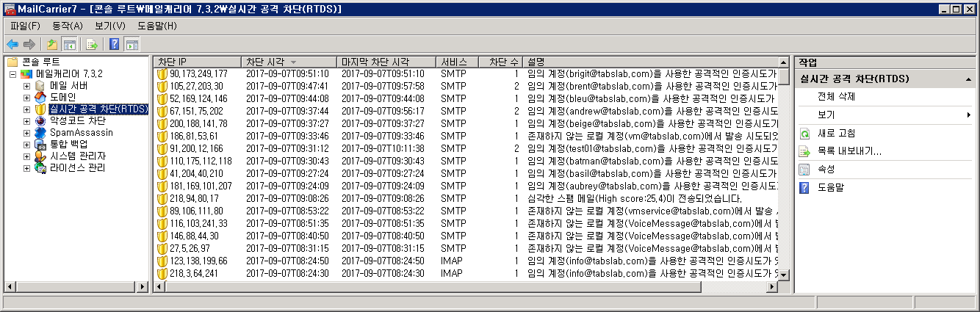980x312 pixels.
Task: Click the list scrollbar up arrow
Action: (x=784, y=62)
